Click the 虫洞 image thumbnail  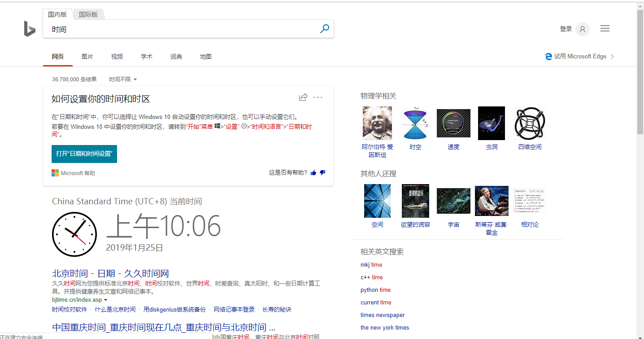tap(491, 123)
